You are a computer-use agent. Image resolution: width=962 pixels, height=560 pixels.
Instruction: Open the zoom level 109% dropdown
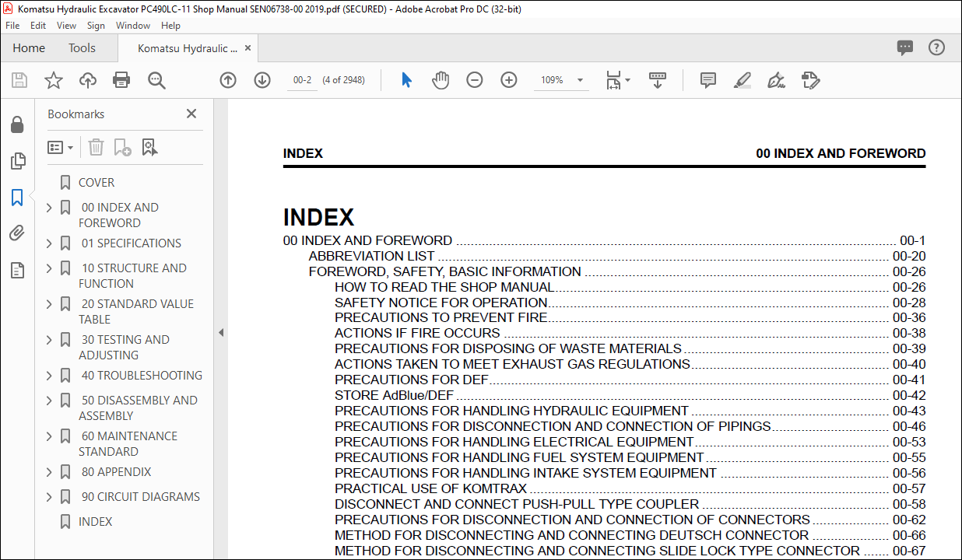coord(580,80)
